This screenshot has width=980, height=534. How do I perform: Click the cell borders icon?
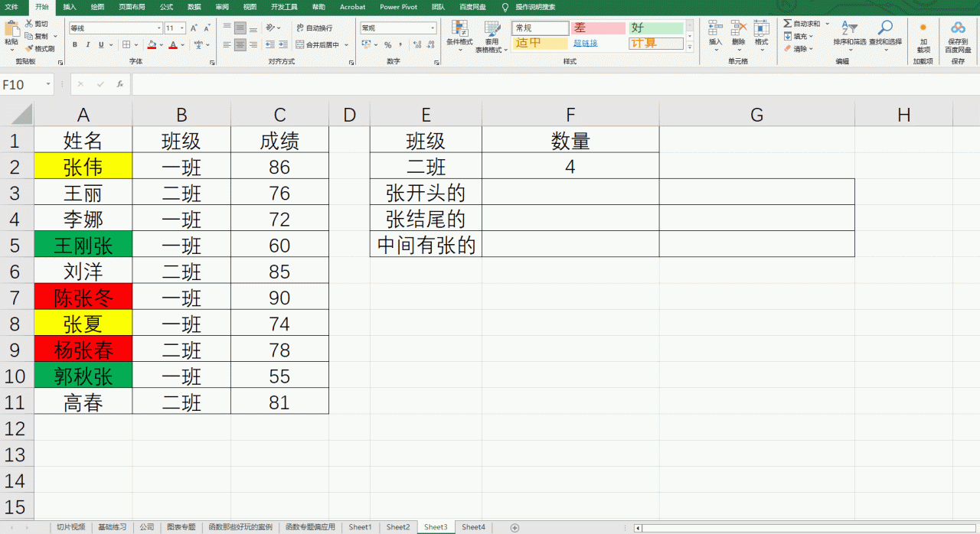126,45
